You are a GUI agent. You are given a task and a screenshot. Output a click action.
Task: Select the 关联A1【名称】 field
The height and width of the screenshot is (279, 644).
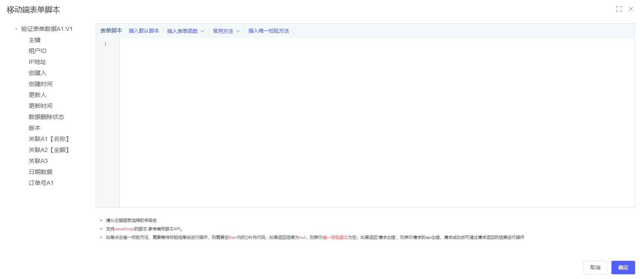[x=49, y=139]
